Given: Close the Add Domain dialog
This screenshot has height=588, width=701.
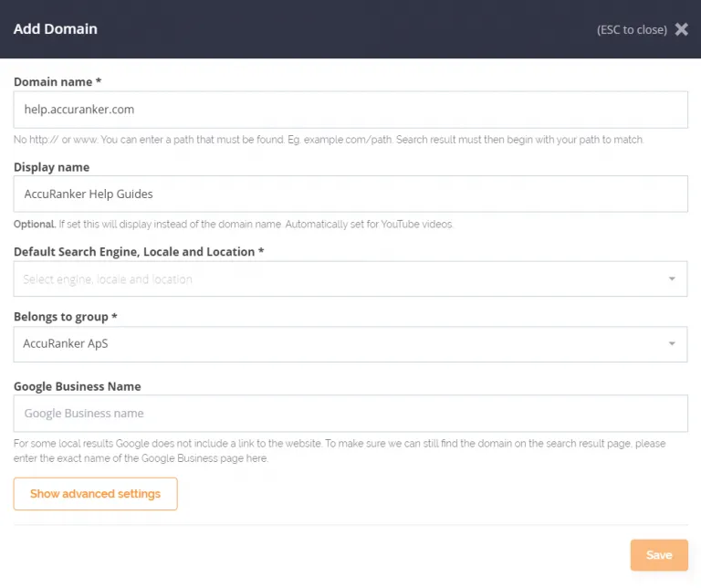Looking at the screenshot, I should pyautogui.click(x=681, y=29).
